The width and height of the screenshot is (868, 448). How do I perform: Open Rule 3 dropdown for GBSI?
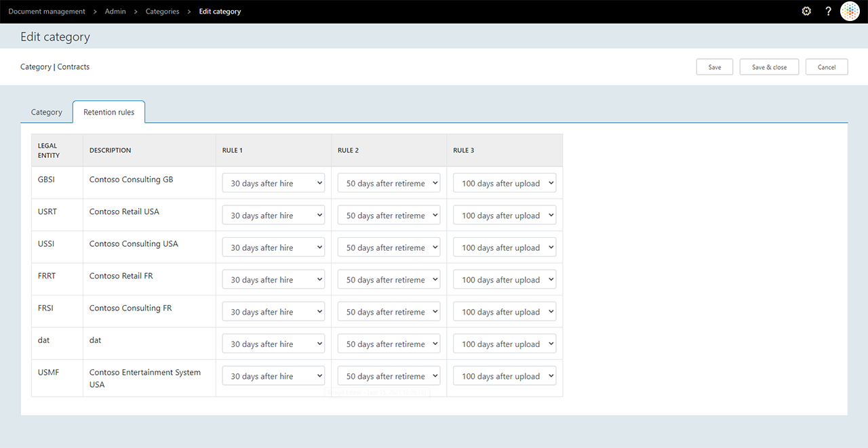point(505,183)
